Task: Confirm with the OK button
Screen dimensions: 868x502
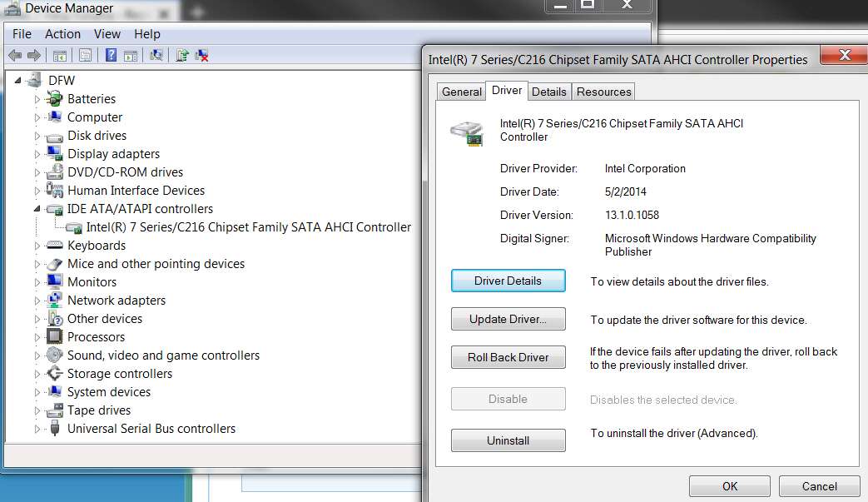Action: click(x=730, y=486)
